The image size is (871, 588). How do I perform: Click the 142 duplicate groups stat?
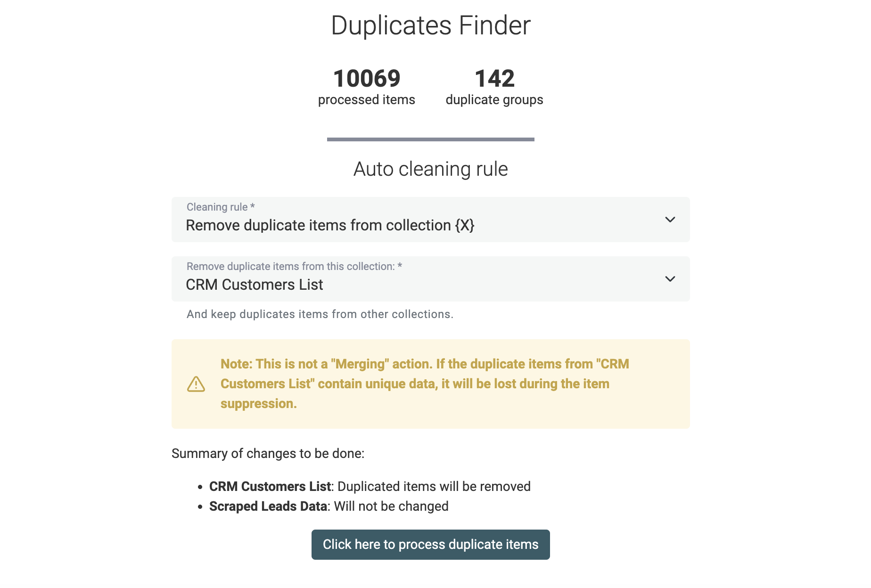494,87
